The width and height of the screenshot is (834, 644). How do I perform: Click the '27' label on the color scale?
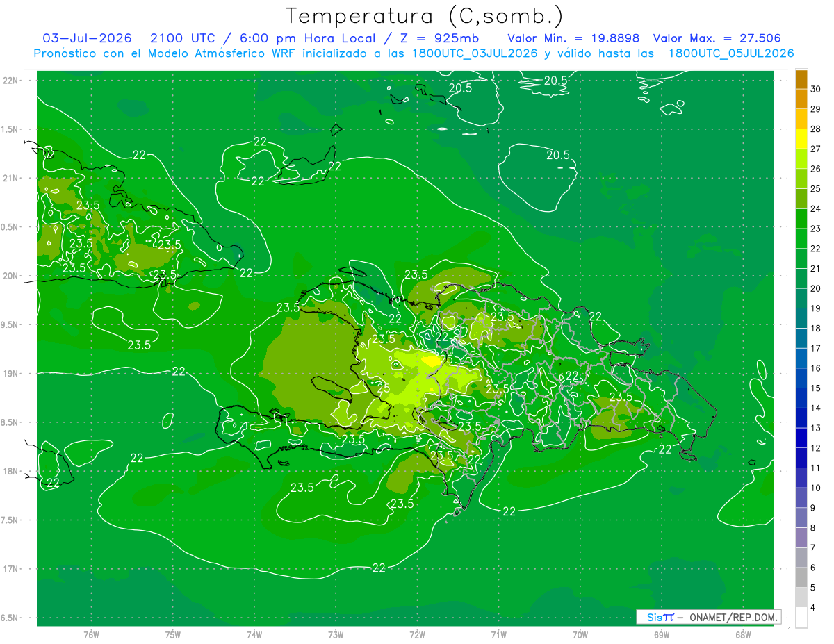click(816, 149)
